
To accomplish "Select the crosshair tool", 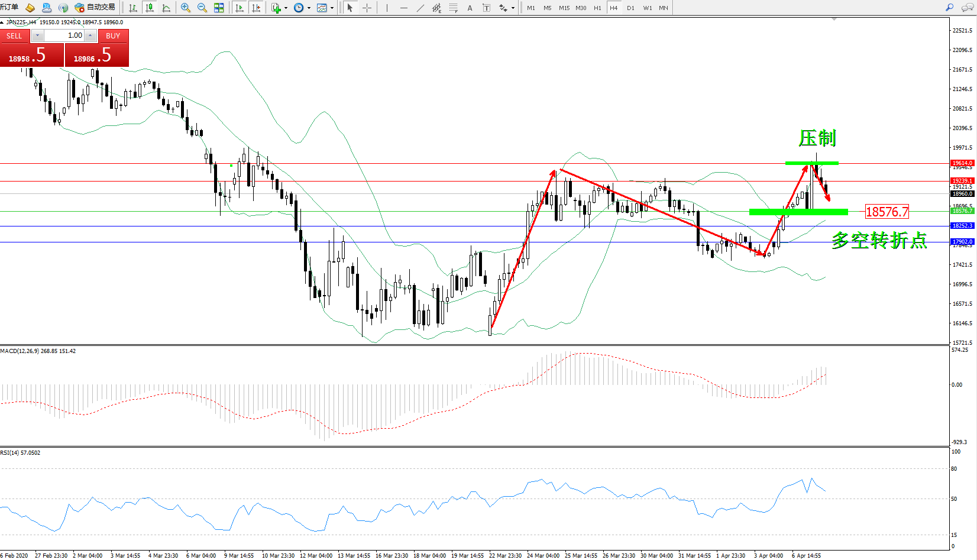I will 367,8.
